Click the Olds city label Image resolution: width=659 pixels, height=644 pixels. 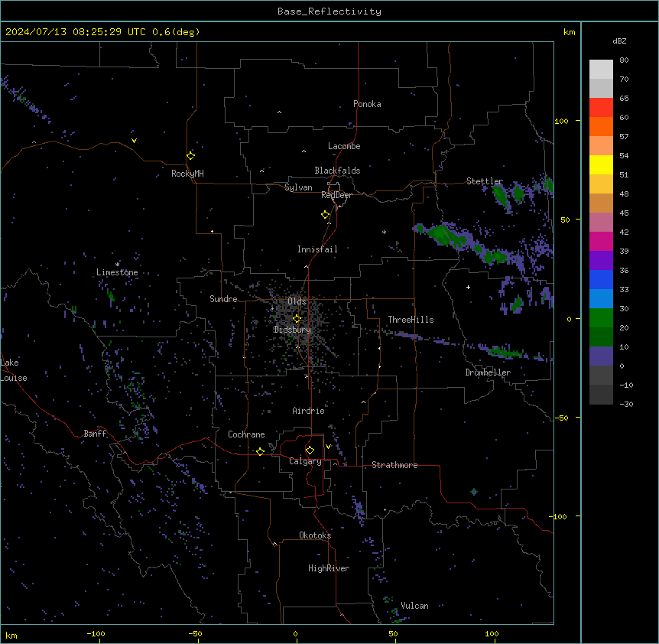(x=297, y=301)
